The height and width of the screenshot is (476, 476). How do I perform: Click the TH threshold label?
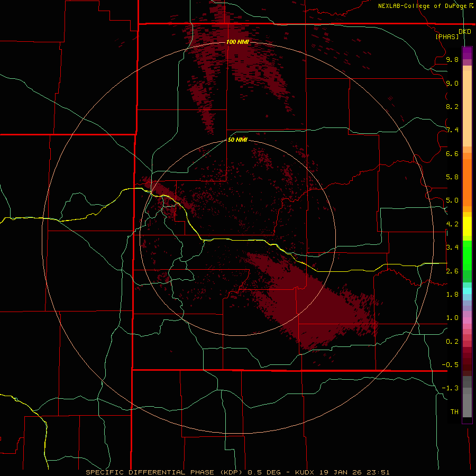pos(454,412)
